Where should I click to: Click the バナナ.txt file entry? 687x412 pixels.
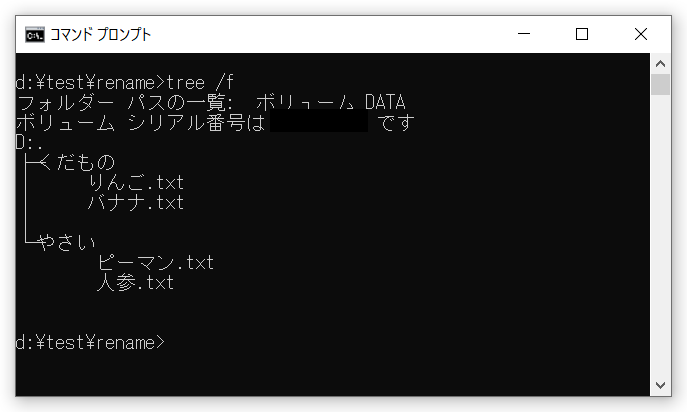136,202
